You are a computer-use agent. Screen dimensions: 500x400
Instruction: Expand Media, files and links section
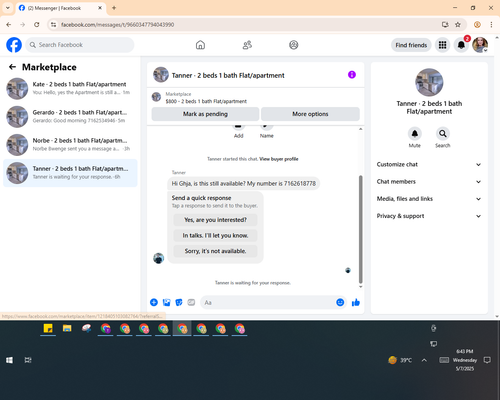[429, 199]
